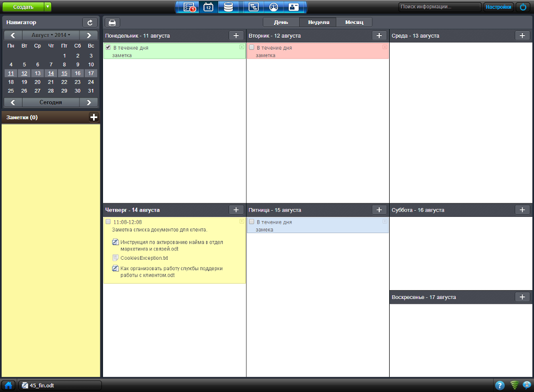Viewport: 534px width, 392px height.
Task: Step forward one day beside Сегодня
Action: 88,102
